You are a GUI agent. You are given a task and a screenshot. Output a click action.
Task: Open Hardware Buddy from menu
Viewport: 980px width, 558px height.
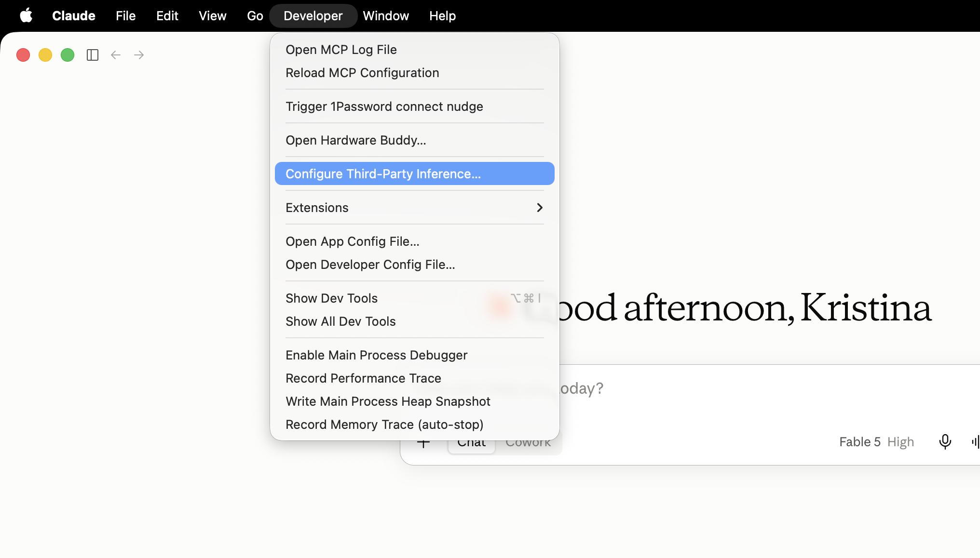point(415,140)
